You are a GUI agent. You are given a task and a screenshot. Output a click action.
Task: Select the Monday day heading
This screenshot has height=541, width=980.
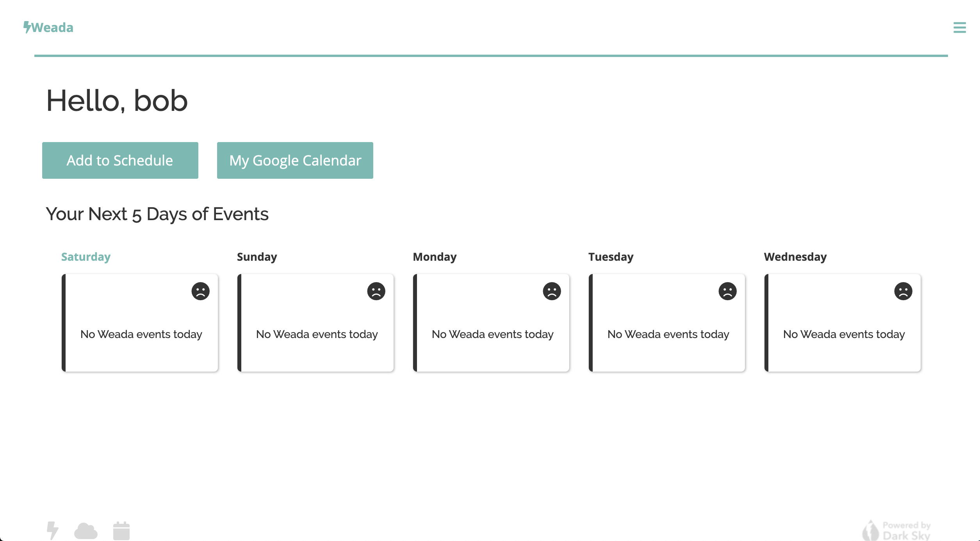435,257
